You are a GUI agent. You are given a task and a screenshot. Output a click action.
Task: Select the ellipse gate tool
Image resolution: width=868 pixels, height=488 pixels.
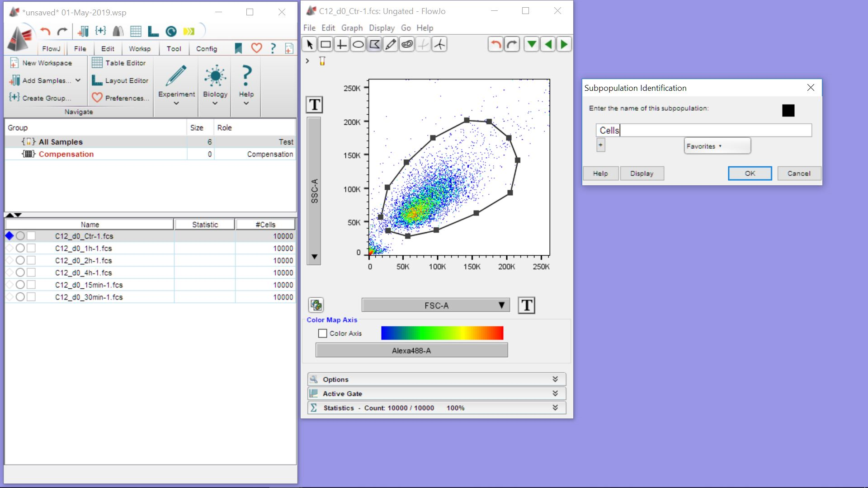point(358,44)
